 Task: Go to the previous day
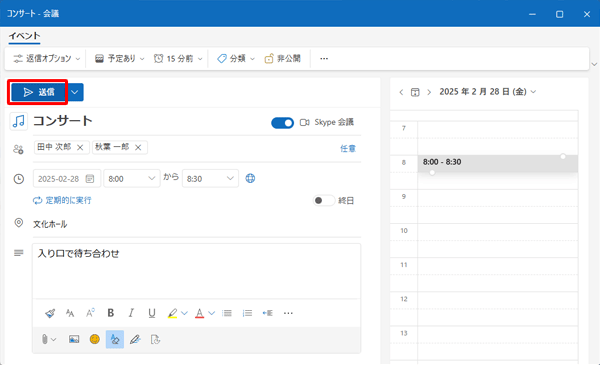pyautogui.click(x=401, y=92)
